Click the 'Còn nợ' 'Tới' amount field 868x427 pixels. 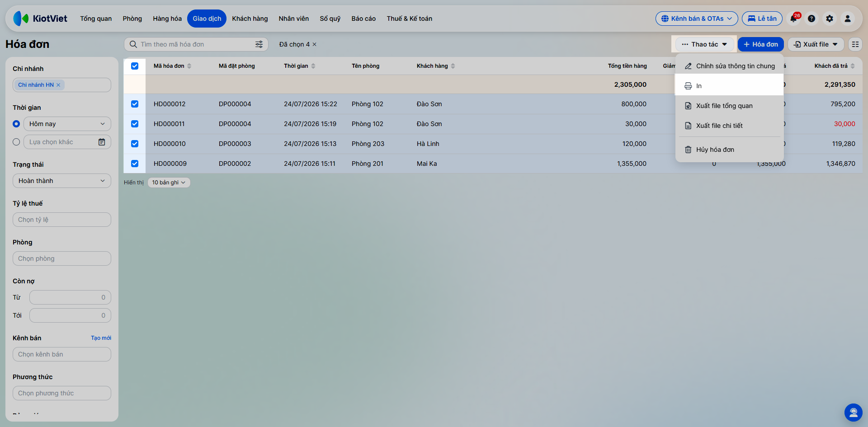[70, 315]
